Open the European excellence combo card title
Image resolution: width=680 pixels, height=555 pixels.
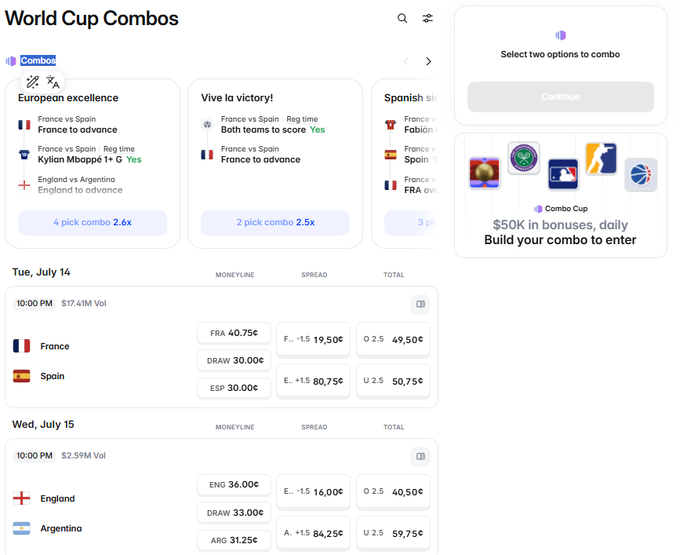tap(68, 98)
